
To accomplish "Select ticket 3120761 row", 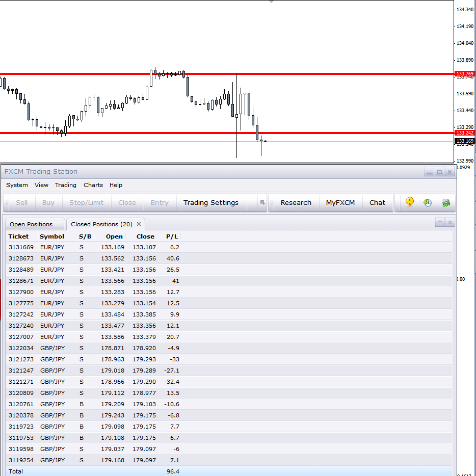I will click(x=229, y=404).
